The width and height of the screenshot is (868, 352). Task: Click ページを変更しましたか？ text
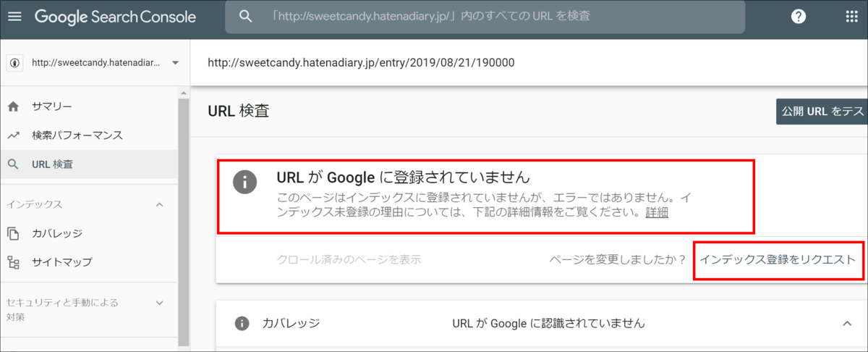coord(617,259)
